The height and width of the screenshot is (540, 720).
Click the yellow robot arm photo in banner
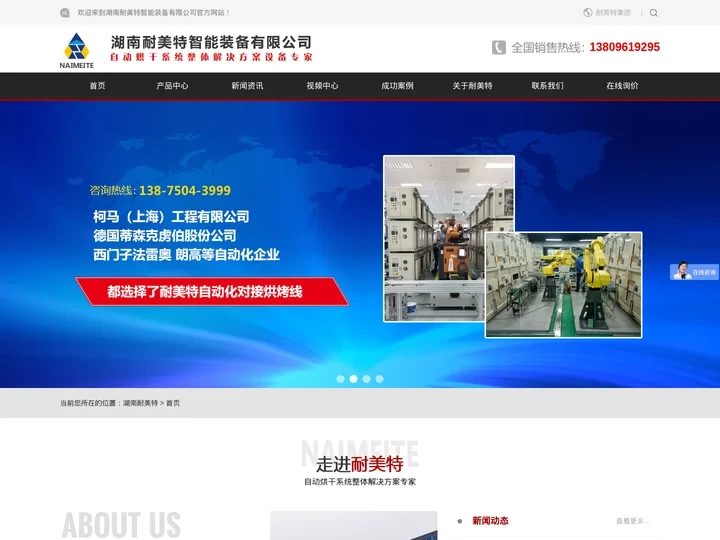click(x=563, y=285)
